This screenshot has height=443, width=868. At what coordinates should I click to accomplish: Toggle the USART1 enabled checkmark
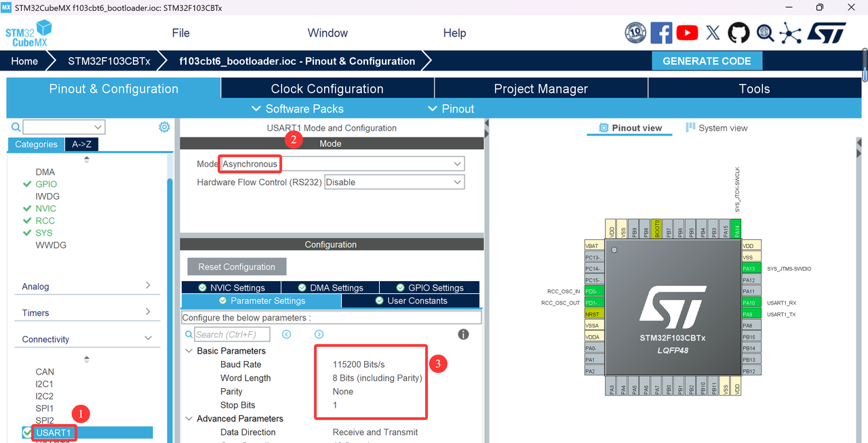27,432
